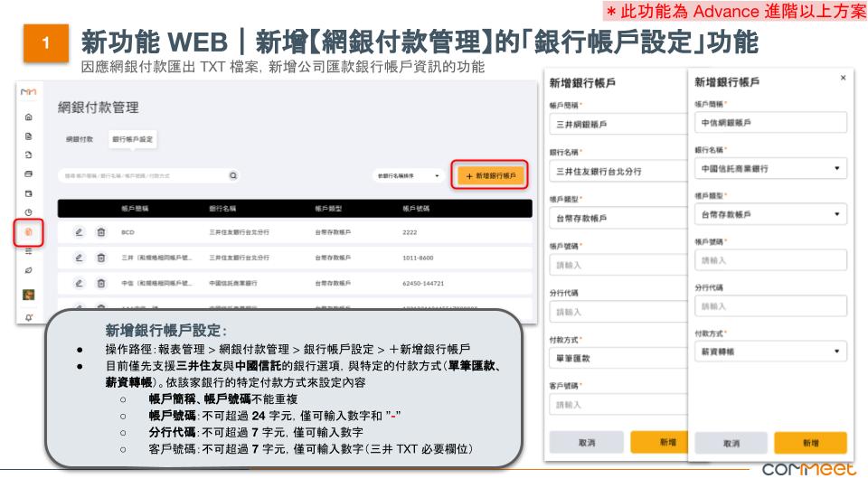Edit the BCD account row
This screenshot has width=868, height=488.
point(80,232)
